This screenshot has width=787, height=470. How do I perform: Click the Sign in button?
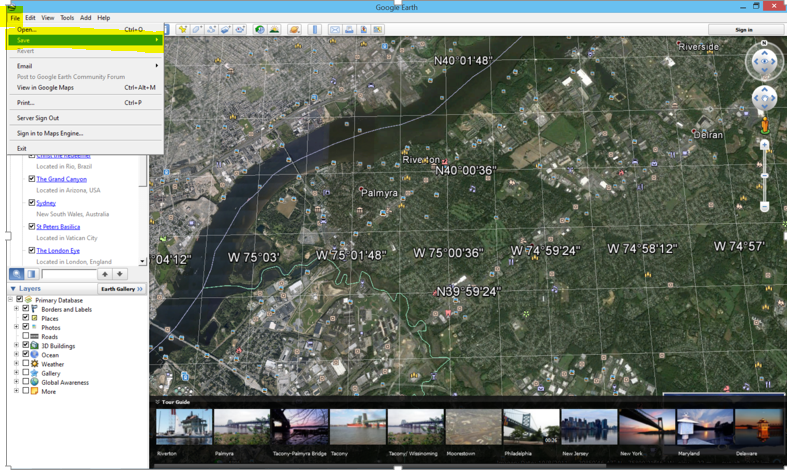pyautogui.click(x=744, y=30)
